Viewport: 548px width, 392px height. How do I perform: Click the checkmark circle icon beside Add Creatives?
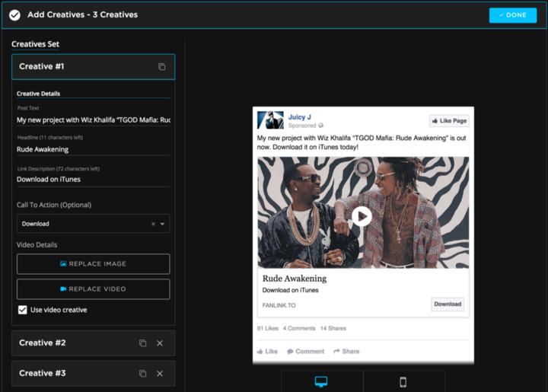point(14,15)
